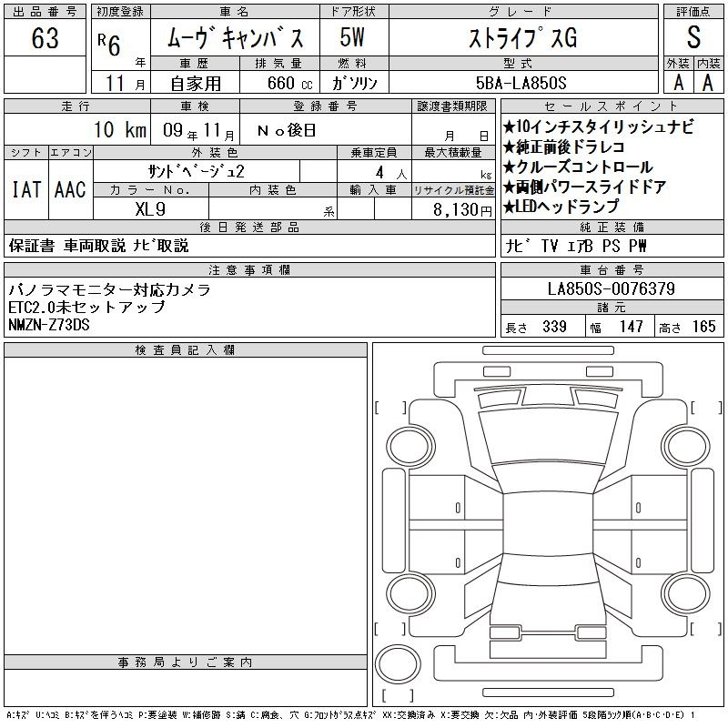Select vehicle history value "自家用"
Viewport: 728px width, 728px height.
tap(196, 84)
